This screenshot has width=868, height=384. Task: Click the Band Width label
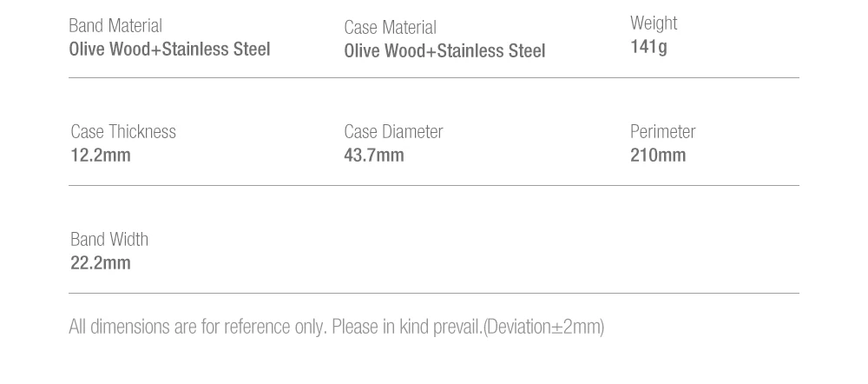(x=109, y=240)
